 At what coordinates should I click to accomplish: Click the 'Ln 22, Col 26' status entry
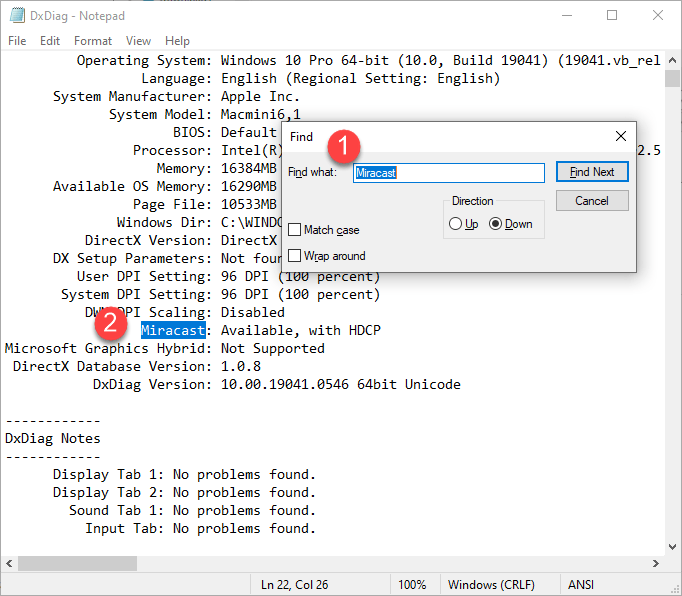(294, 585)
